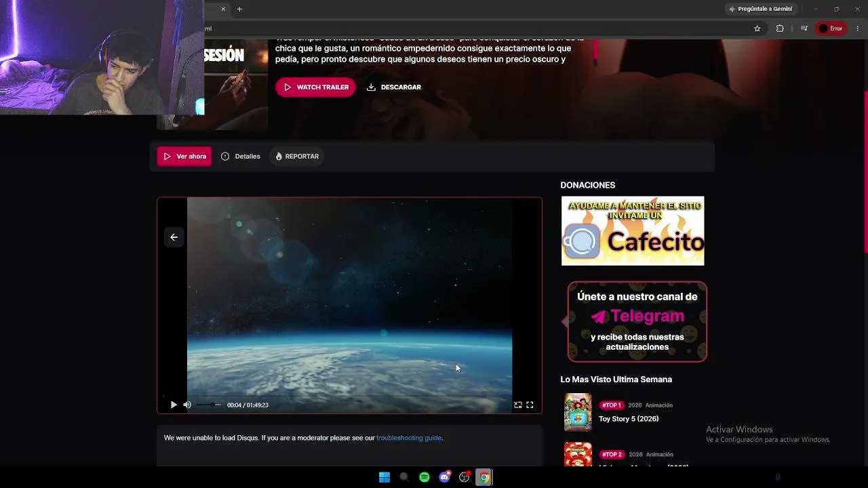Open the REPORTAR tab
This screenshot has width=868, height=488.
[297, 157]
